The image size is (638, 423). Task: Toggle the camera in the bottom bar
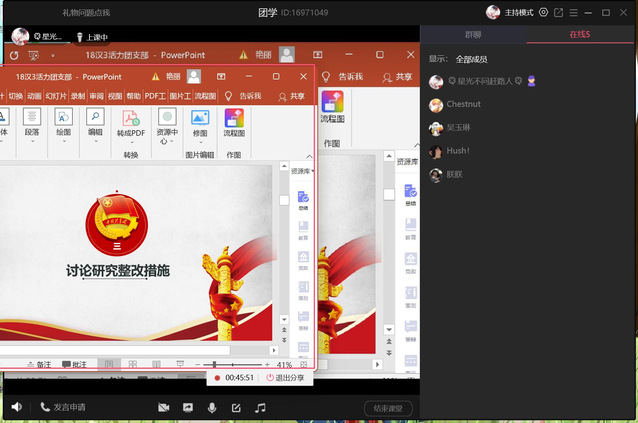[164, 407]
